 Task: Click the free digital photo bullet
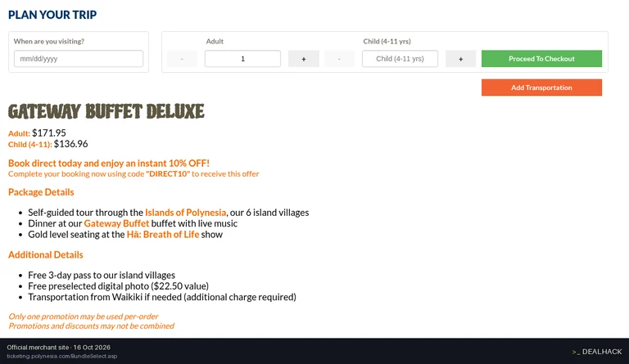tap(118, 286)
